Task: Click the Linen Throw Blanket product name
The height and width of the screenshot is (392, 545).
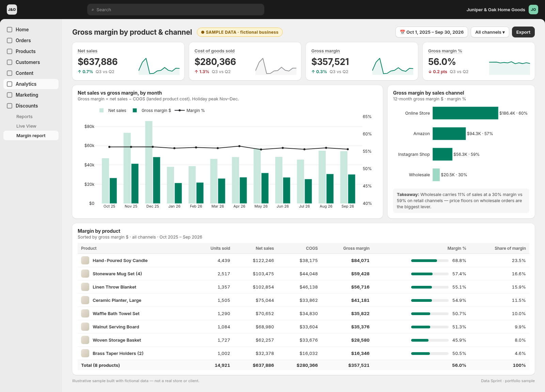Action: coord(114,287)
